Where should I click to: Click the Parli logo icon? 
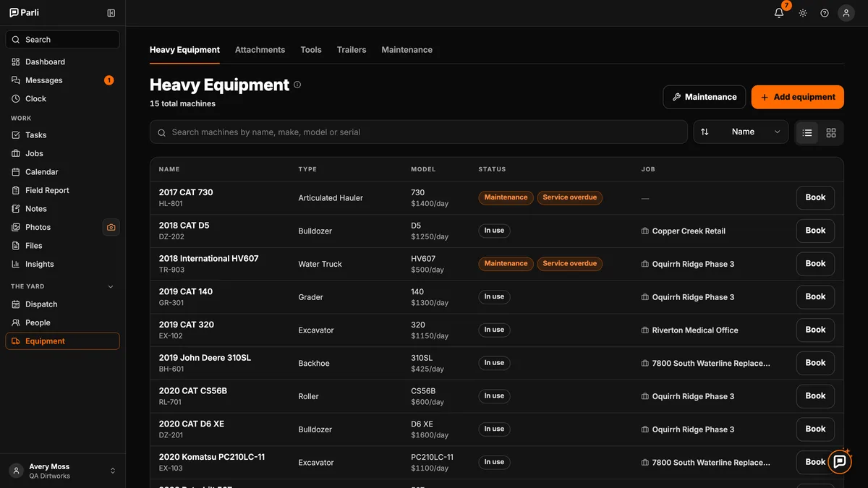(x=14, y=12)
